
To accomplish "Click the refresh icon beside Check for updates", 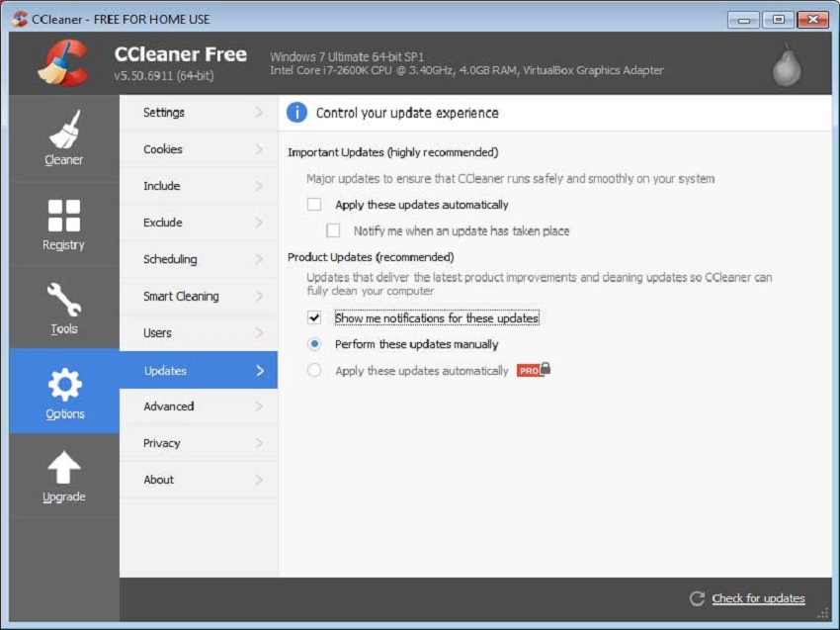I will click(x=697, y=598).
